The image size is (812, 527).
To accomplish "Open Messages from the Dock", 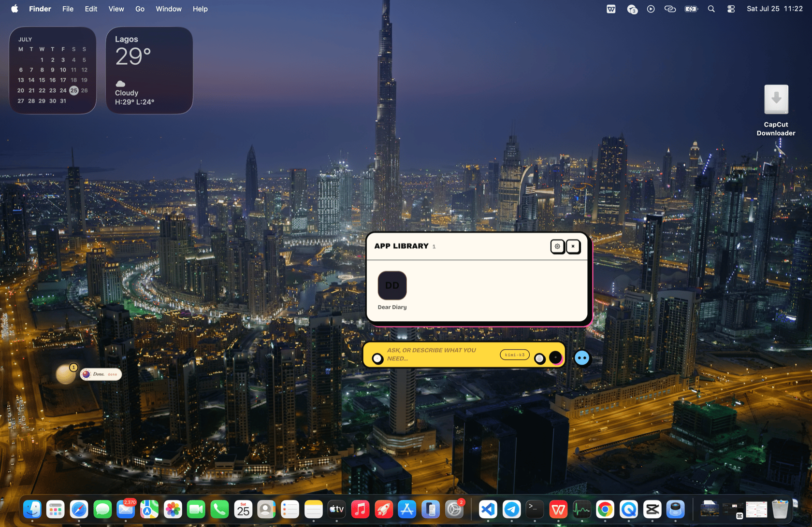I will tap(102, 509).
